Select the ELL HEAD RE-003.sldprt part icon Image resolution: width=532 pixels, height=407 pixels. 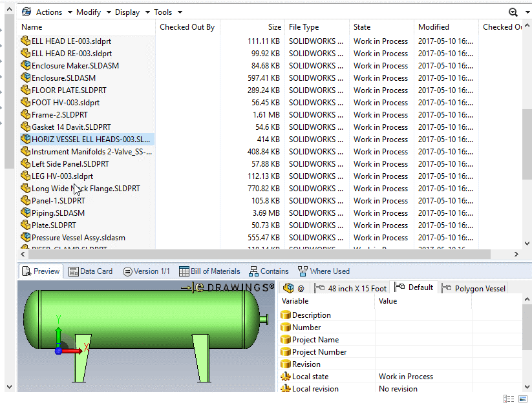click(x=25, y=53)
